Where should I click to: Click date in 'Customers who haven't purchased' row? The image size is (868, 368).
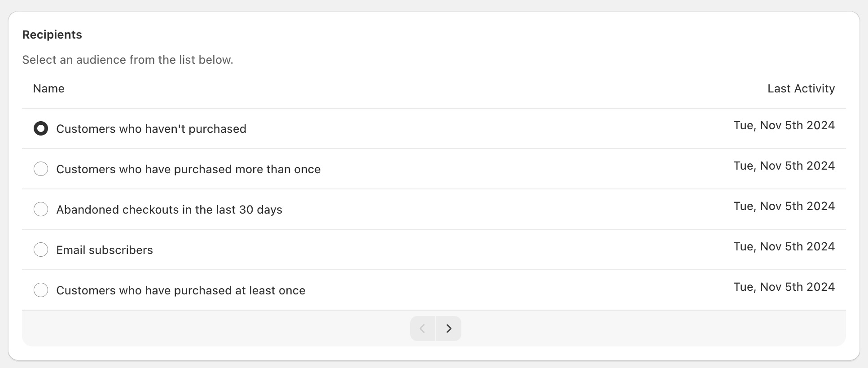click(784, 125)
